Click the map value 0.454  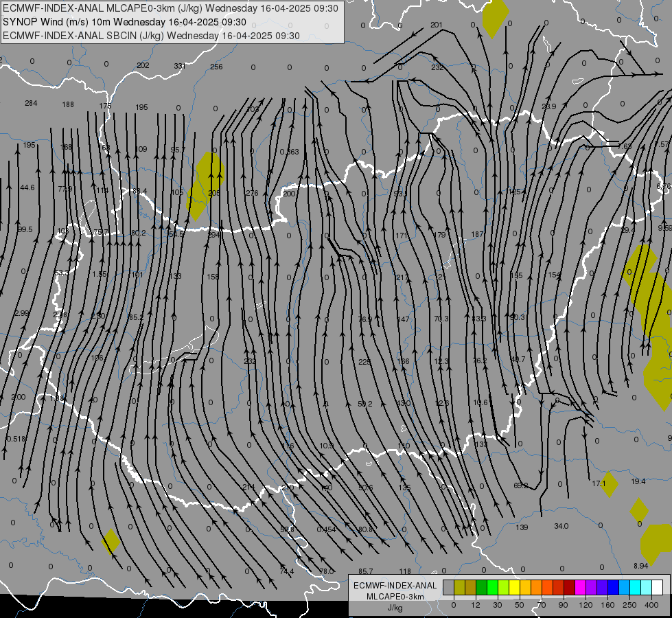click(x=326, y=529)
